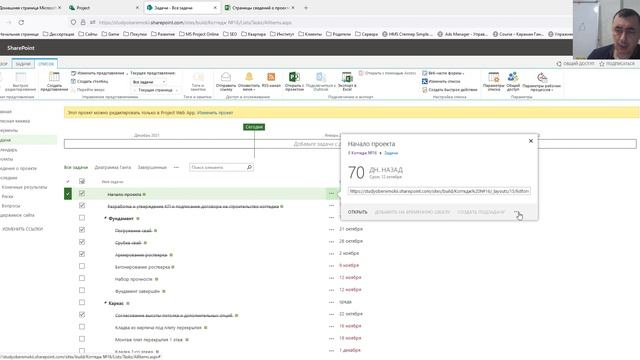Toggle checkbox for Начало проекта task

click(82, 193)
